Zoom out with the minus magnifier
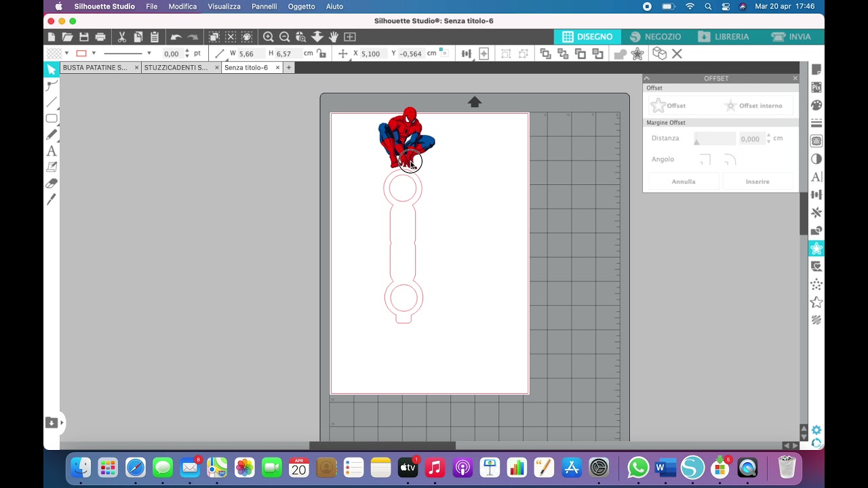868x488 pixels. pos(285,37)
